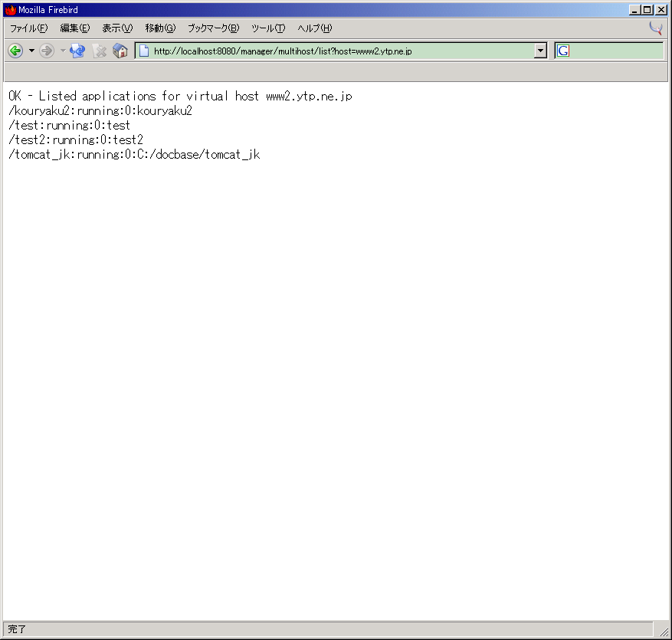672x640 pixels.
Task: Click the grayed Forward arrow button
Action: pos(47,51)
